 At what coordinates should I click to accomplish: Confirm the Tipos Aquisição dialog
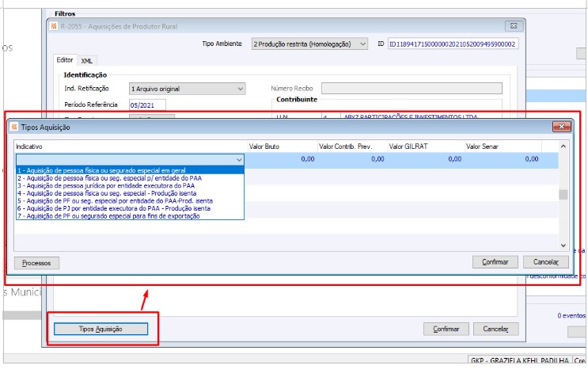[x=495, y=262]
